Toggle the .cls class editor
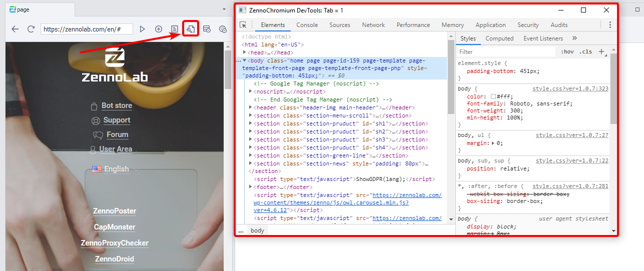This screenshot has width=644, height=271. click(x=585, y=51)
